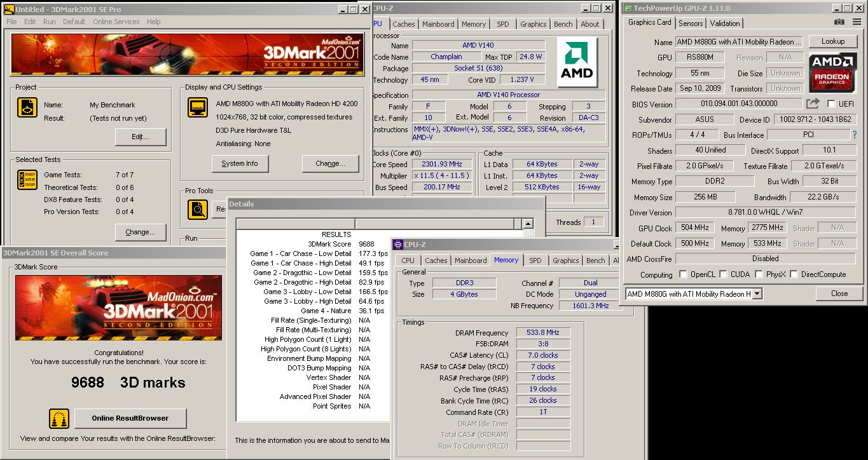Click the 3DMark2001 banner image in score window
Image resolution: width=868 pixels, height=460 pixels.
click(118, 308)
